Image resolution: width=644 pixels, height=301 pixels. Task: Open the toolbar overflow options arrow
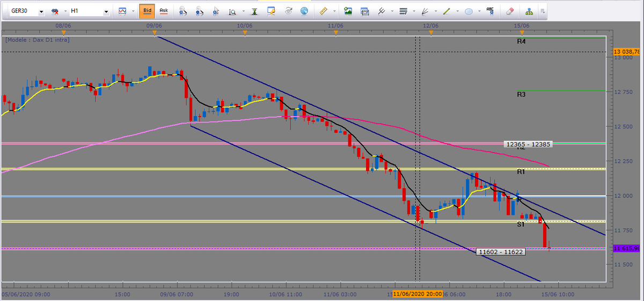pos(543,10)
